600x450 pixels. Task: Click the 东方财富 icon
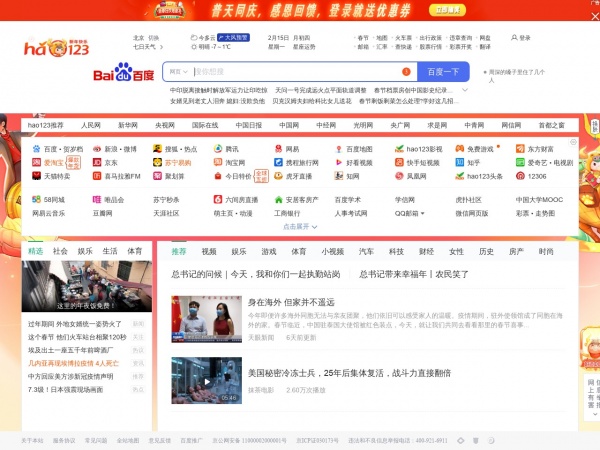point(520,149)
